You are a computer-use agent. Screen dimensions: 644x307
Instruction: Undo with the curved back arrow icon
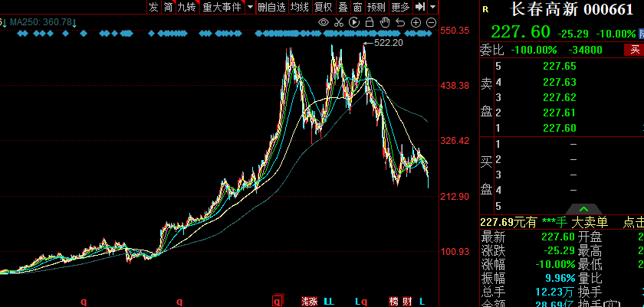pyautogui.click(x=400, y=22)
